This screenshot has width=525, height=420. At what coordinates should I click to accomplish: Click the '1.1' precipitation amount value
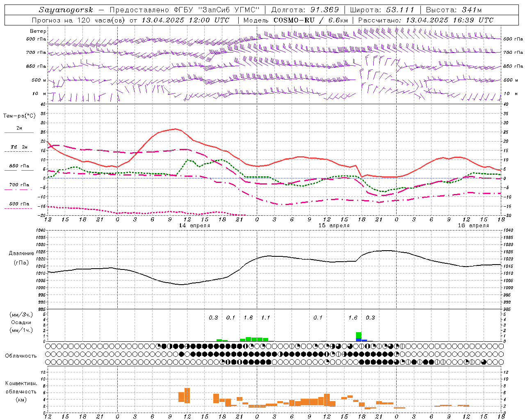[x=265, y=318]
